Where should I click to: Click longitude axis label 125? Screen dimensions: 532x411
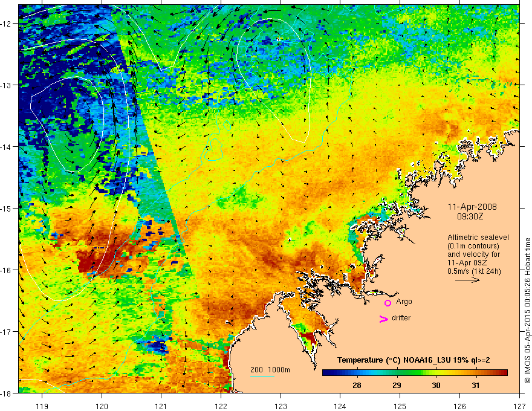tap(400, 406)
